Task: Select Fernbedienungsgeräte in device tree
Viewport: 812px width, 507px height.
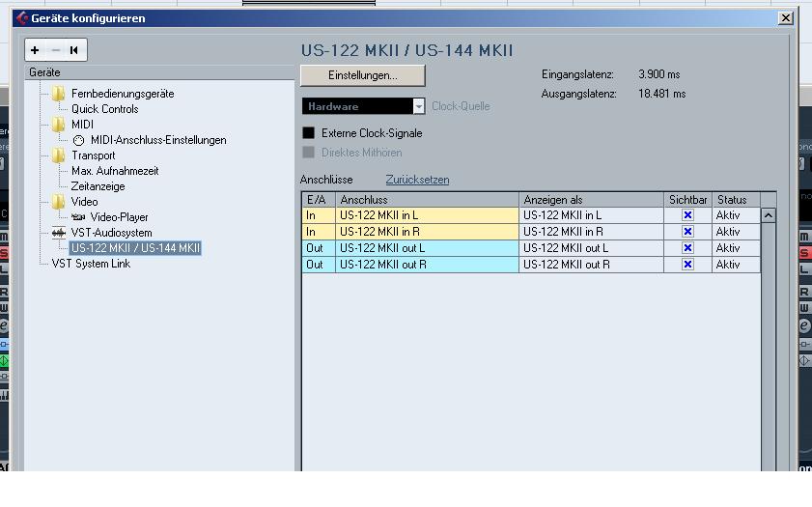Action: pos(123,94)
